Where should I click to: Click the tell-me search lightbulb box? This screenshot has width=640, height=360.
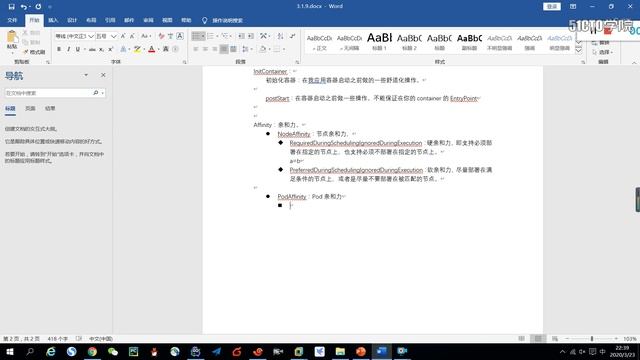pyautogui.click(x=223, y=20)
